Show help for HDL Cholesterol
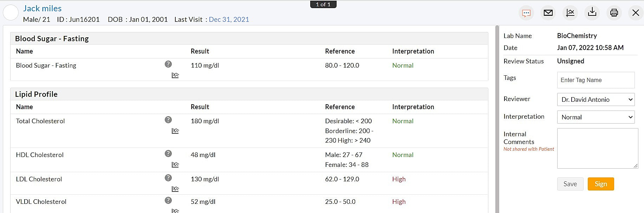644x213 pixels. (x=168, y=154)
